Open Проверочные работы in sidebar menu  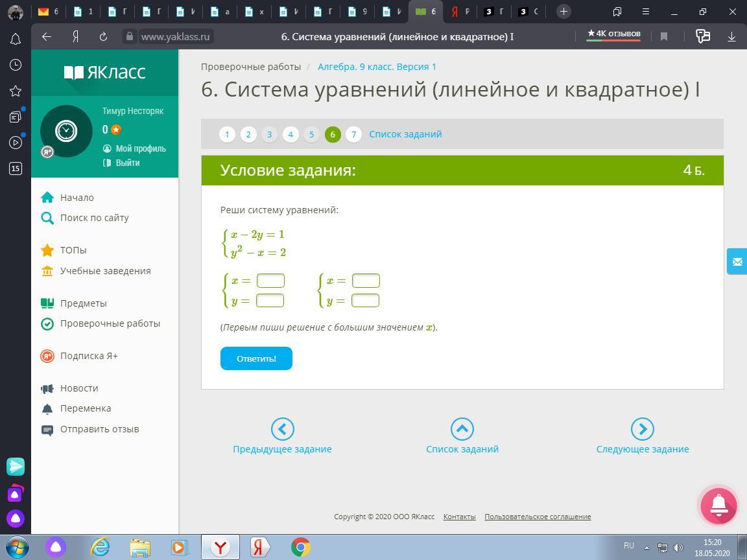[x=110, y=323]
